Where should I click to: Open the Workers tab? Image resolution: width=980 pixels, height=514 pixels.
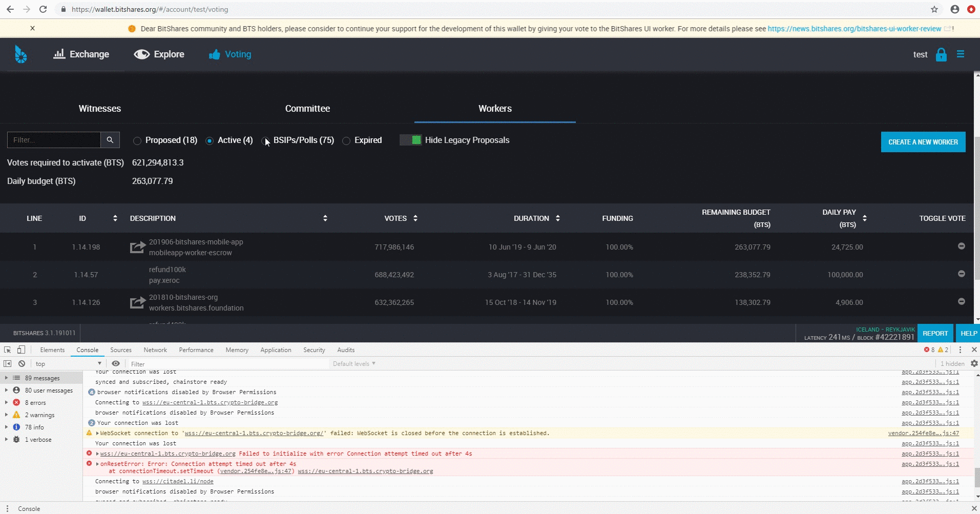pos(495,109)
